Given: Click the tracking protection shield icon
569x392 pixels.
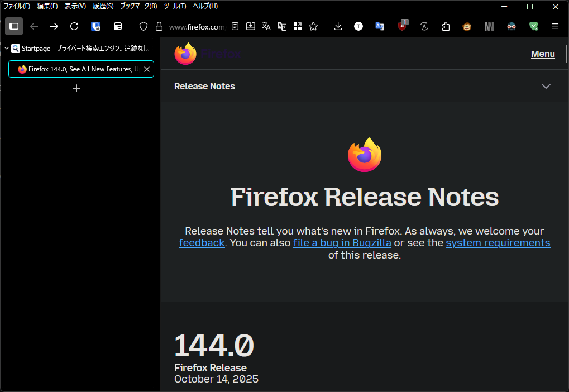Looking at the screenshot, I should 144,26.
